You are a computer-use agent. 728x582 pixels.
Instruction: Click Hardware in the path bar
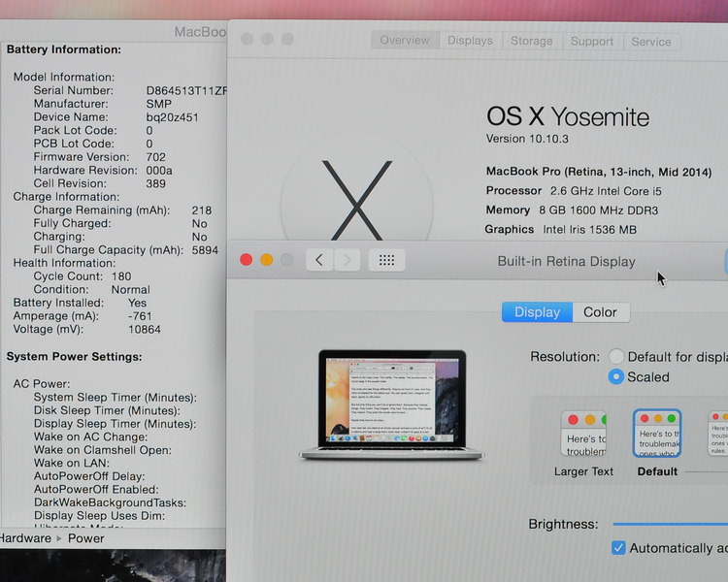(25, 538)
